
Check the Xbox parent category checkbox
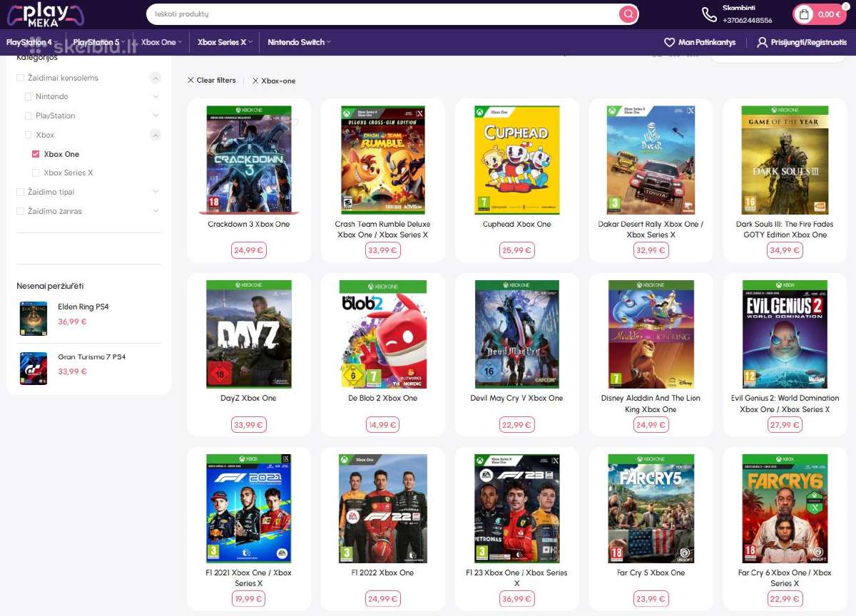coord(29,135)
